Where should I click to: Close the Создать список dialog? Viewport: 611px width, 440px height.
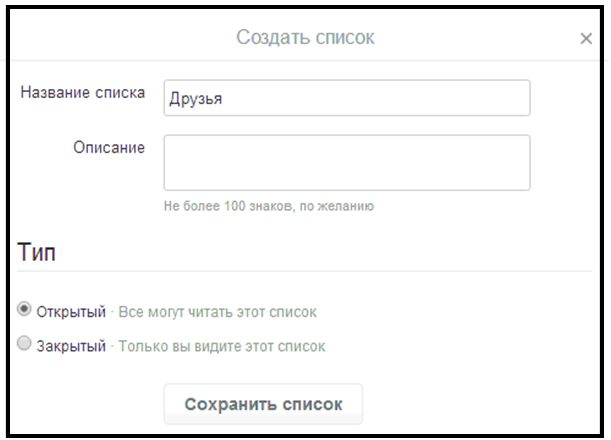coord(586,39)
